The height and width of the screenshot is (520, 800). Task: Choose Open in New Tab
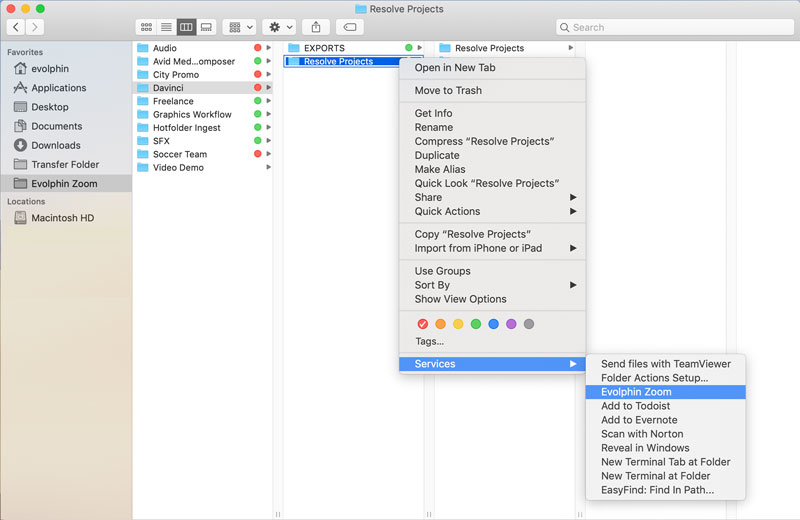click(492, 68)
